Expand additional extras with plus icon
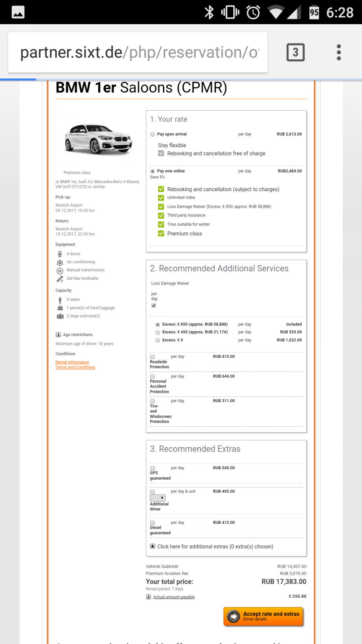This screenshot has height=644, width=362. pos(152,546)
